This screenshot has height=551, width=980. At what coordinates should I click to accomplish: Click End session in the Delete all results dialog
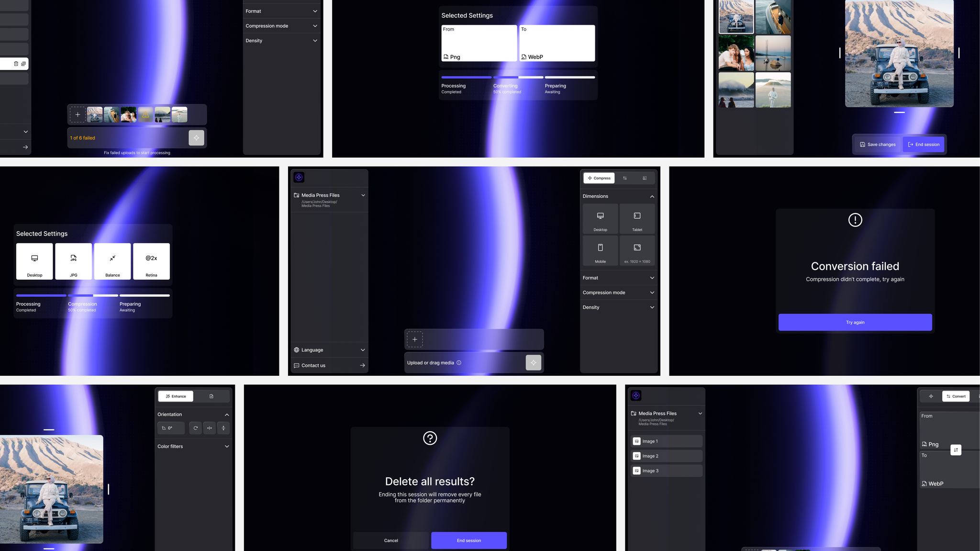[469, 540]
